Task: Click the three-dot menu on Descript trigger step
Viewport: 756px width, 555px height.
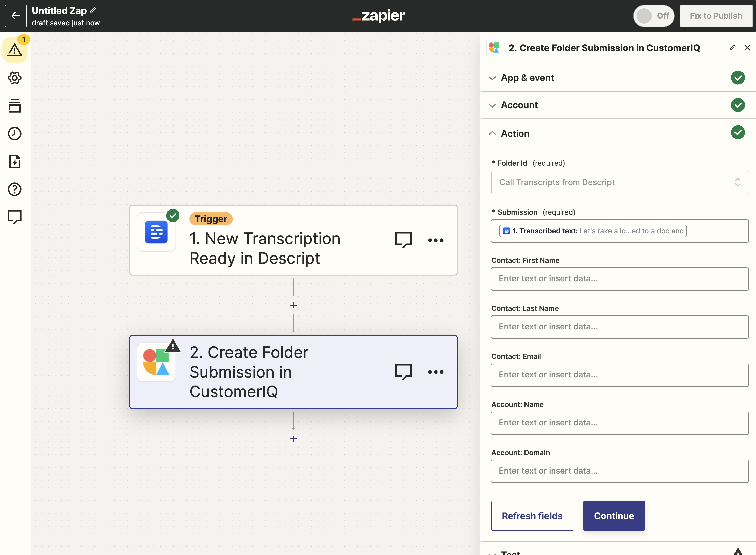Action: pos(435,240)
